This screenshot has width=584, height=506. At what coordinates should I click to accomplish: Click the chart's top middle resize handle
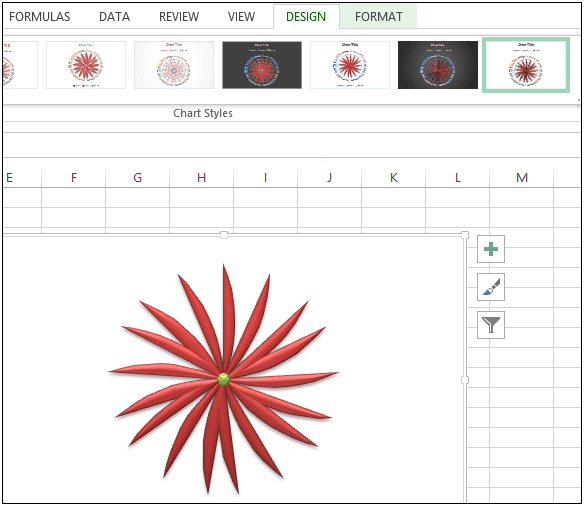click(x=224, y=235)
